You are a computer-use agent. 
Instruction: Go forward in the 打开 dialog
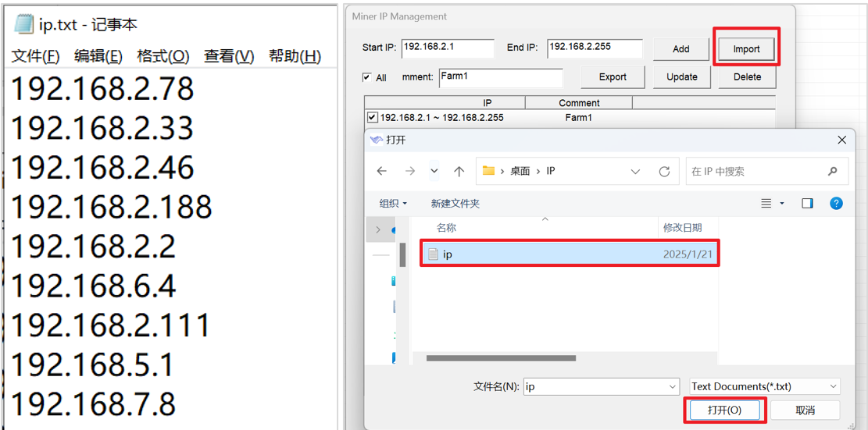click(409, 172)
